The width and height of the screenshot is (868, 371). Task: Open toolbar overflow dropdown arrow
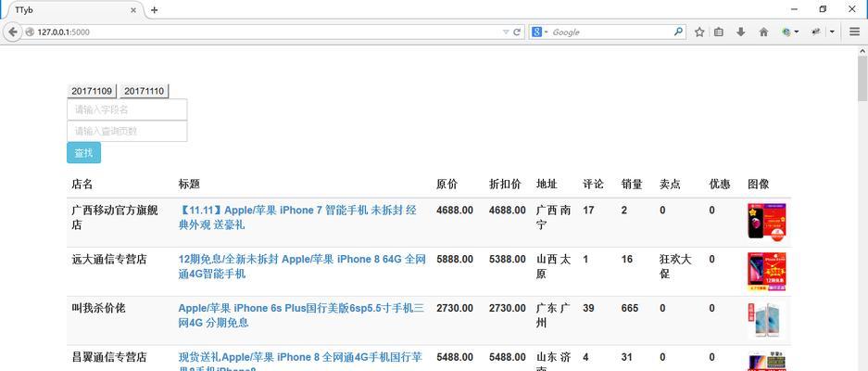click(832, 32)
